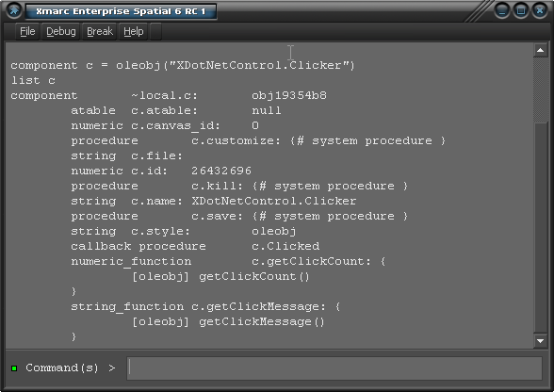Click the vertical scrollbar thumb
This screenshot has height=392, width=554.
(x=540, y=228)
